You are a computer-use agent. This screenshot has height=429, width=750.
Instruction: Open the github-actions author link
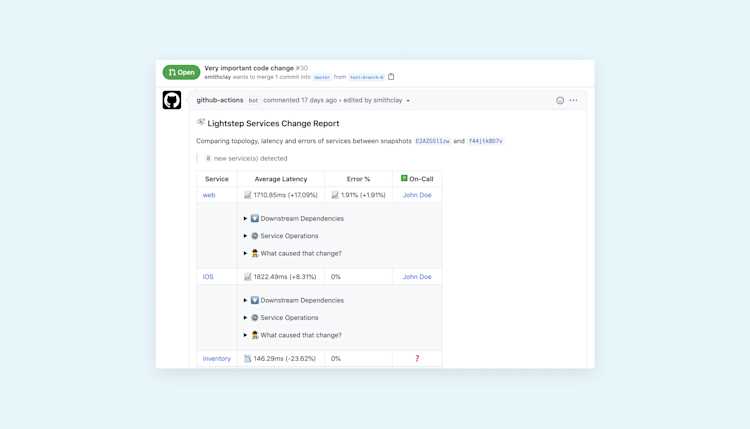pyautogui.click(x=220, y=100)
